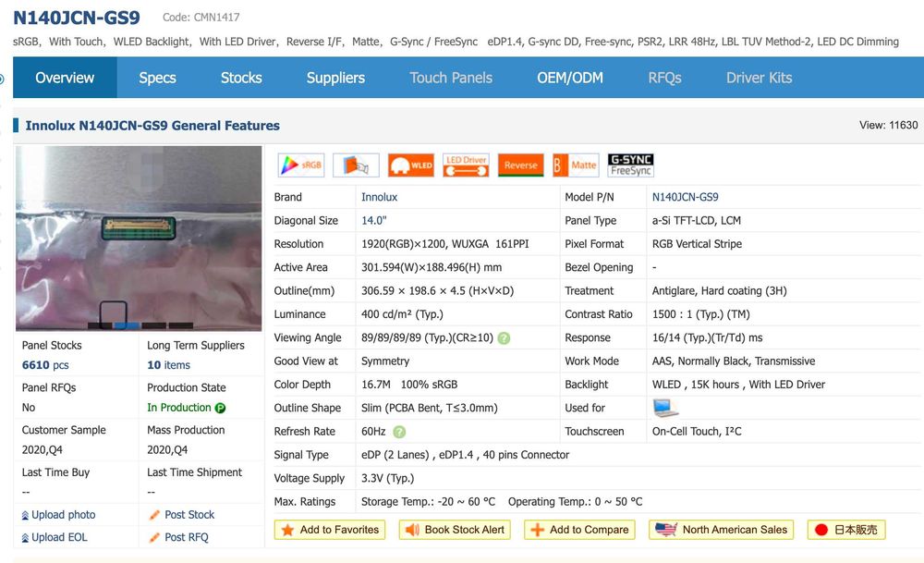This screenshot has width=924, height=563.
Task: Click the Japanese sales 日本販売 button
Action: [846, 530]
